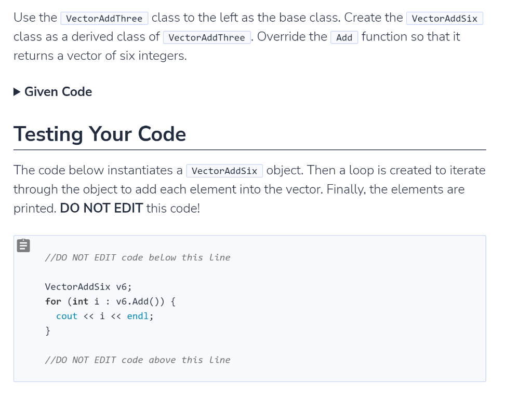Click the Testing Your Code heading
Viewport: 532px width, 398px height.
100,134
